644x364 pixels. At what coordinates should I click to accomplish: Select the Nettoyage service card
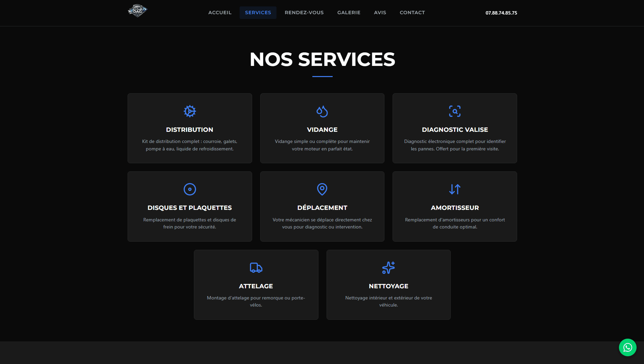(388, 285)
